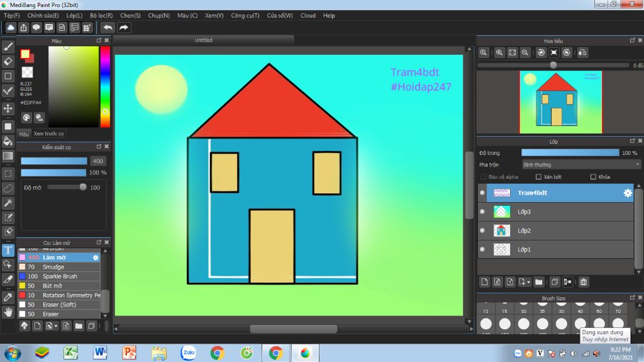Select the Move tool
644x362 pixels.
point(8,108)
